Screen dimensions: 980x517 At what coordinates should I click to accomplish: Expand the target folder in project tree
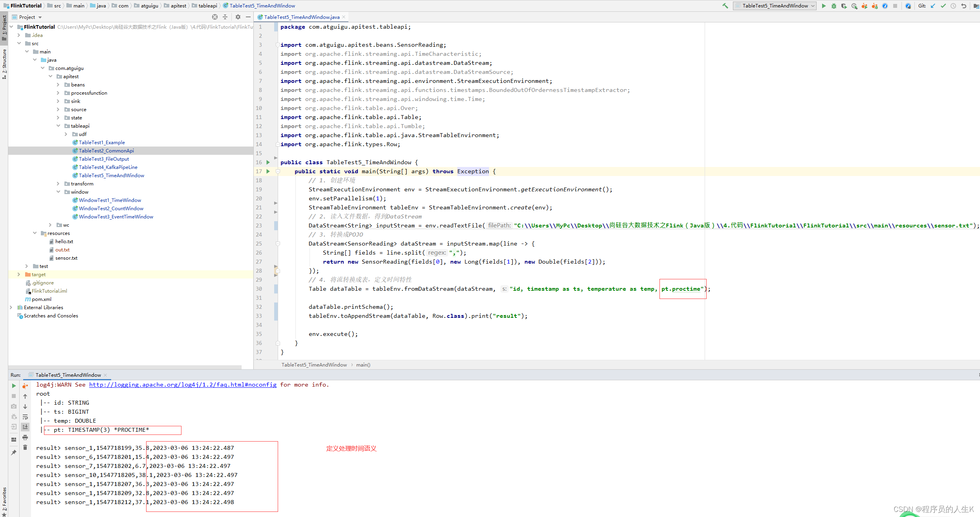click(x=18, y=274)
